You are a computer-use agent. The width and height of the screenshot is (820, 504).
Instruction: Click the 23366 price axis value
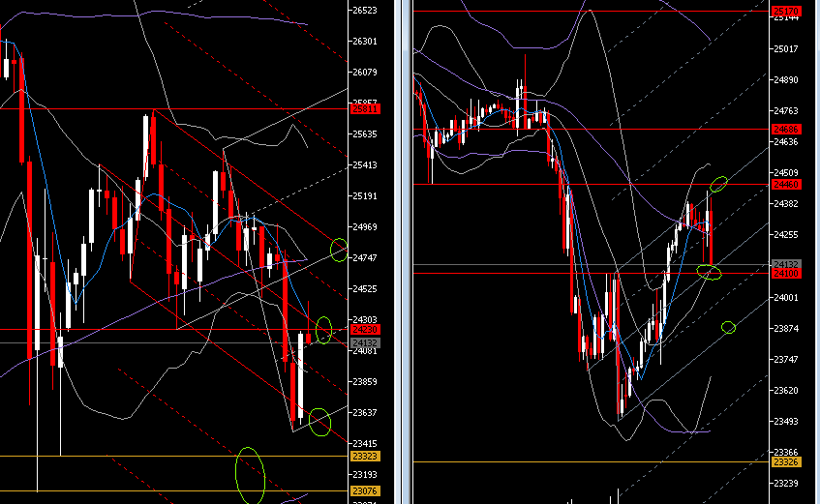click(x=786, y=452)
